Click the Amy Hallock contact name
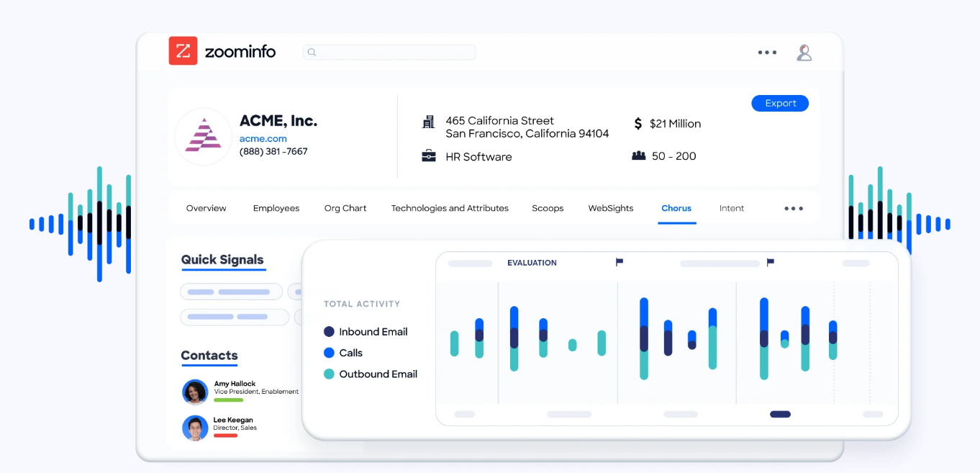This screenshot has height=473, width=980. point(235,384)
